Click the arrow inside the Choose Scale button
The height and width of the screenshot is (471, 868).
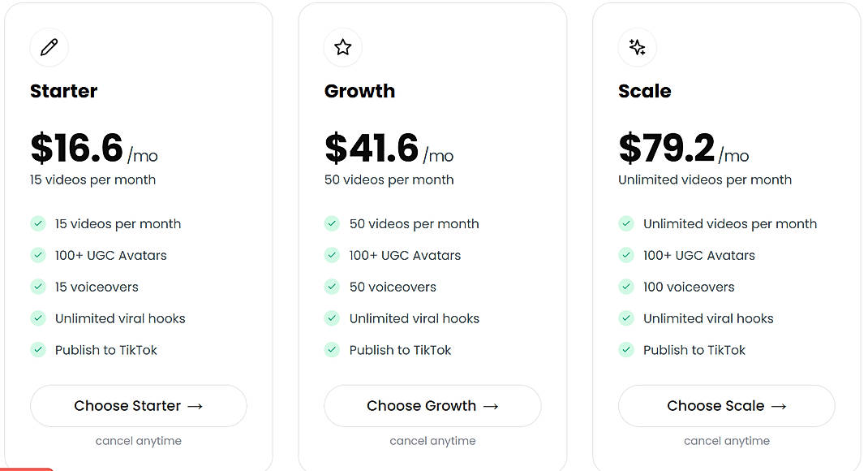pos(780,406)
